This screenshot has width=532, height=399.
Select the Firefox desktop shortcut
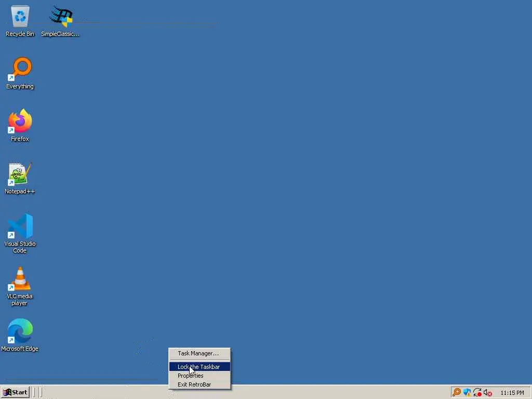(x=20, y=126)
